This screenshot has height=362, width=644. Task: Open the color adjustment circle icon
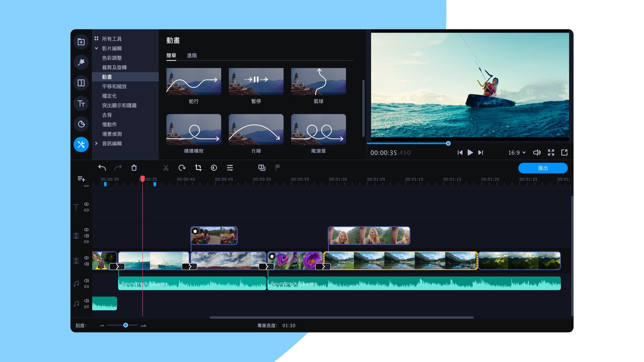[214, 168]
